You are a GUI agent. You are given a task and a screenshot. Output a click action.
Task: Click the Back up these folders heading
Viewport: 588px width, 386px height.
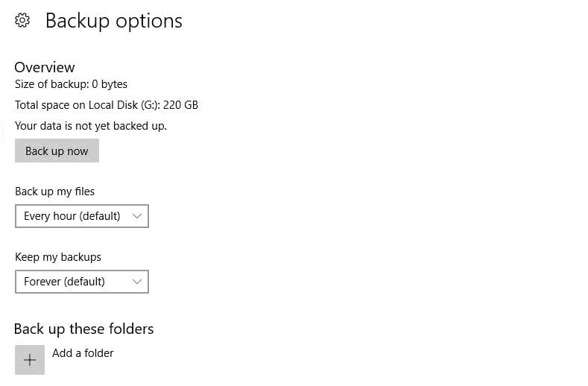[83, 329]
